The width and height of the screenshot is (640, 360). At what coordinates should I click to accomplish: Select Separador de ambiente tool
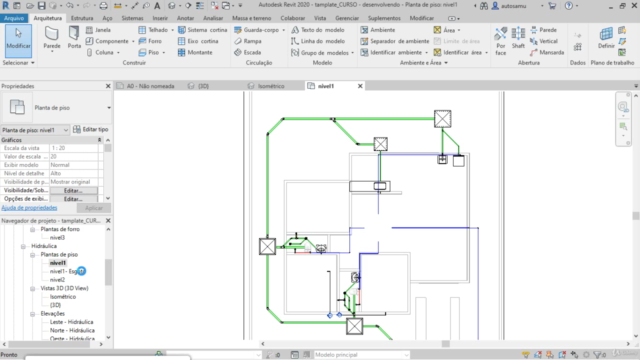click(395, 41)
